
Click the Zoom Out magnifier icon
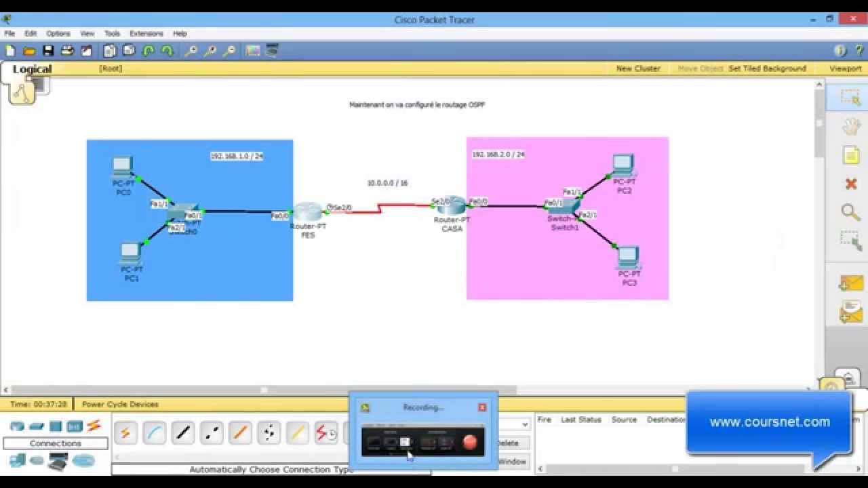coord(229,50)
